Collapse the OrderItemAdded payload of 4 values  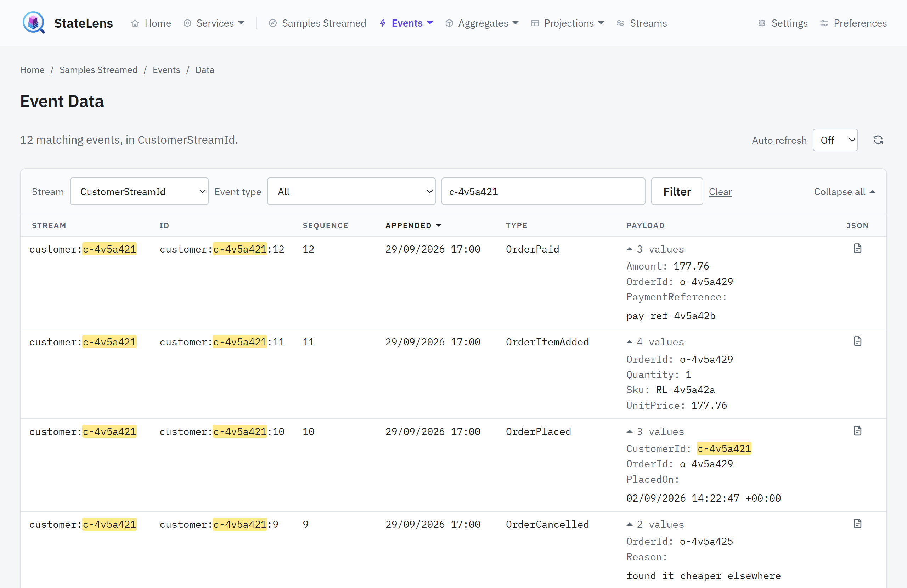[x=655, y=342]
